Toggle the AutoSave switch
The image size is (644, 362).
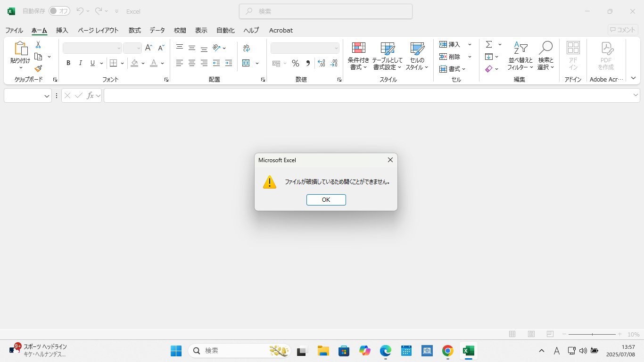pos(59,11)
